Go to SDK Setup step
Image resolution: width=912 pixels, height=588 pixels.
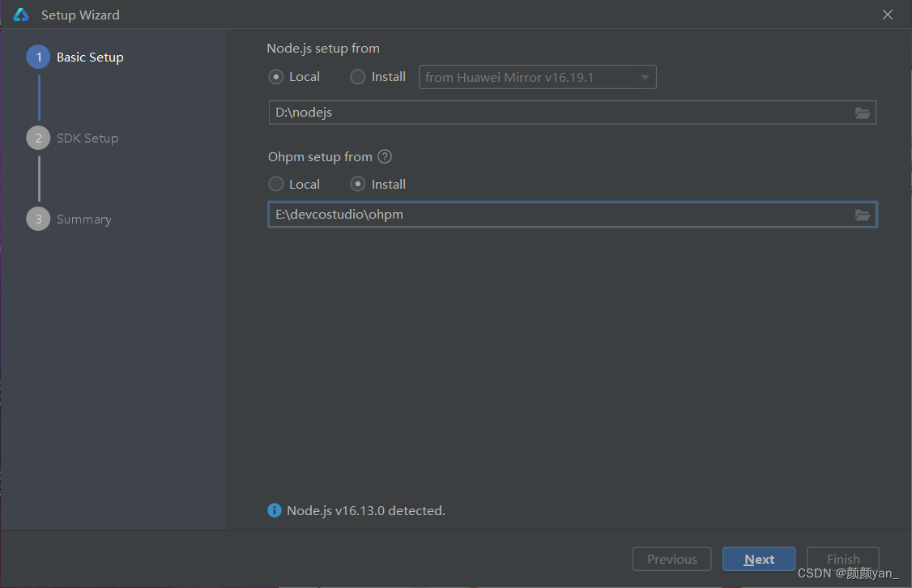click(73, 138)
